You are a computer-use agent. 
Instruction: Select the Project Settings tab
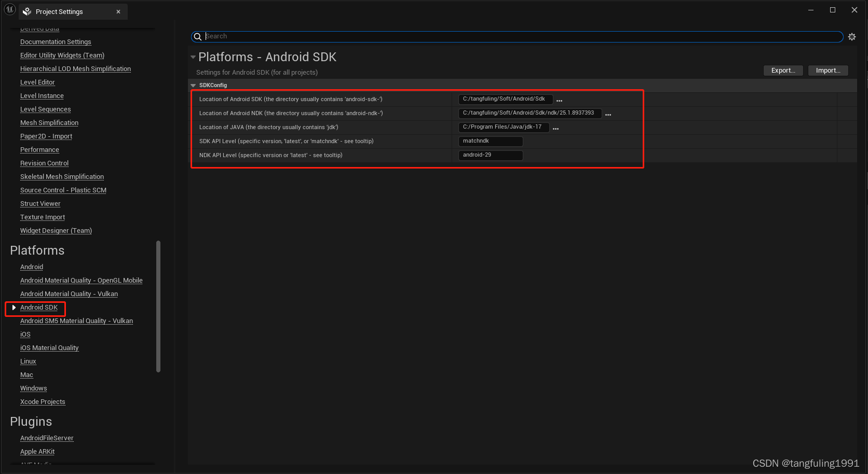coord(73,11)
